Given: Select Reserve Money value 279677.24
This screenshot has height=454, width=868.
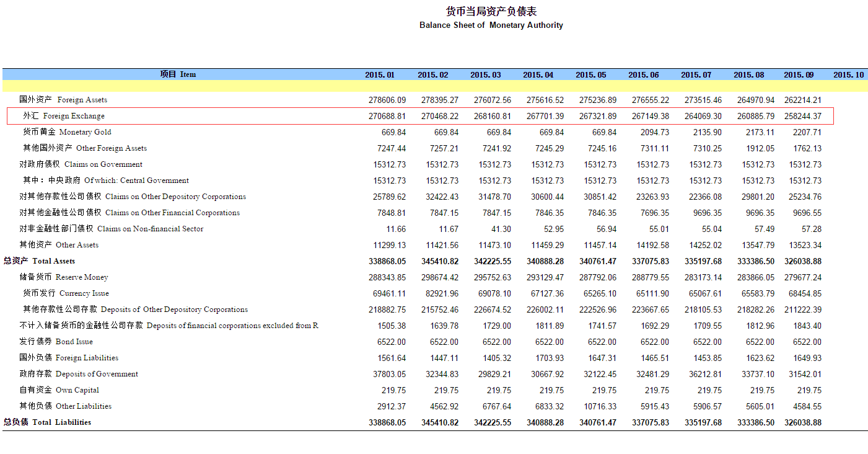Looking at the screenshot, I should [803, 277].
